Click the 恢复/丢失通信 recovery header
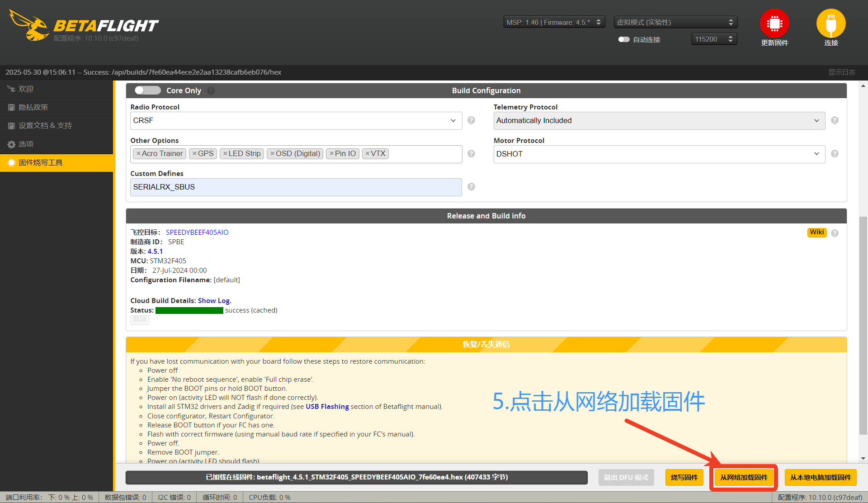The width and height of the screenshot is (868, 503). (486, 345)
